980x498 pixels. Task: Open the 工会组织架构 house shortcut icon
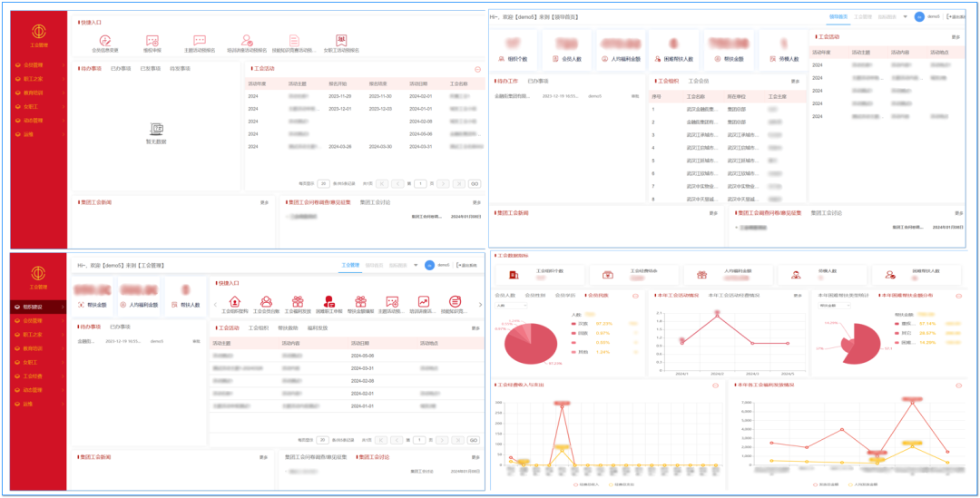(x=235, y=302)
